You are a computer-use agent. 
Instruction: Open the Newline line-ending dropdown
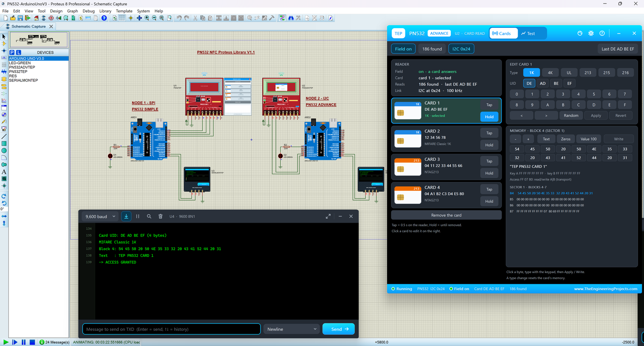click(x=292, y=329)
